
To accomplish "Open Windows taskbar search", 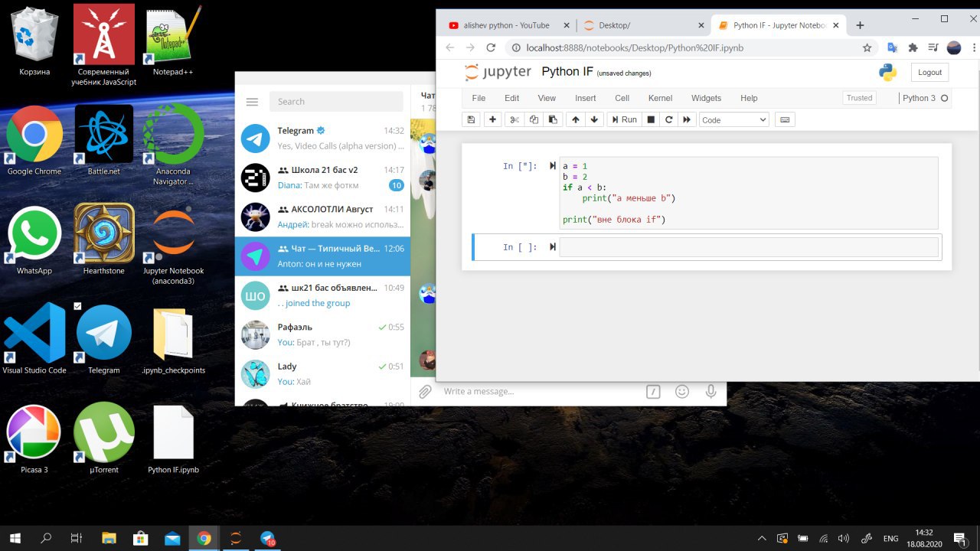I will point(46,538).
